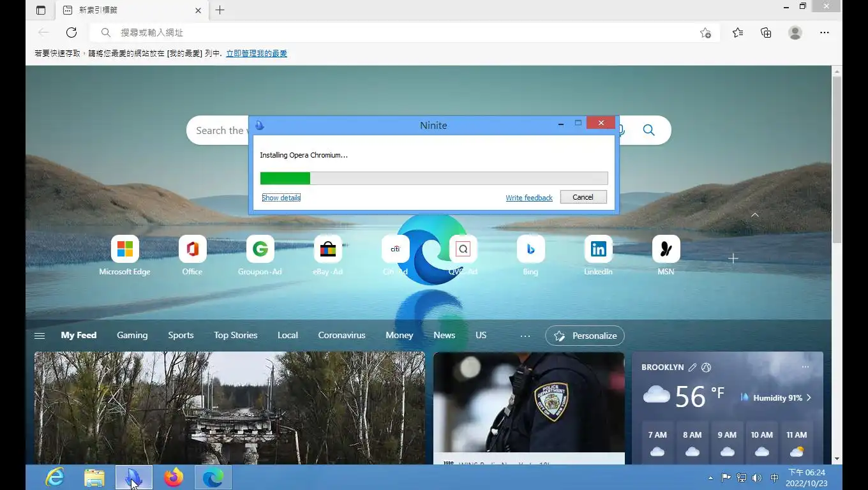Add a new quick link site

point(733,258)
